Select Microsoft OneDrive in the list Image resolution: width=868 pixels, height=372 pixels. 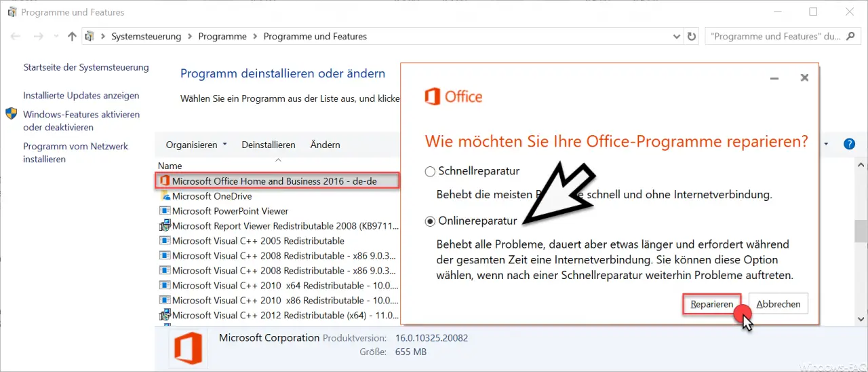pos(212,196)
